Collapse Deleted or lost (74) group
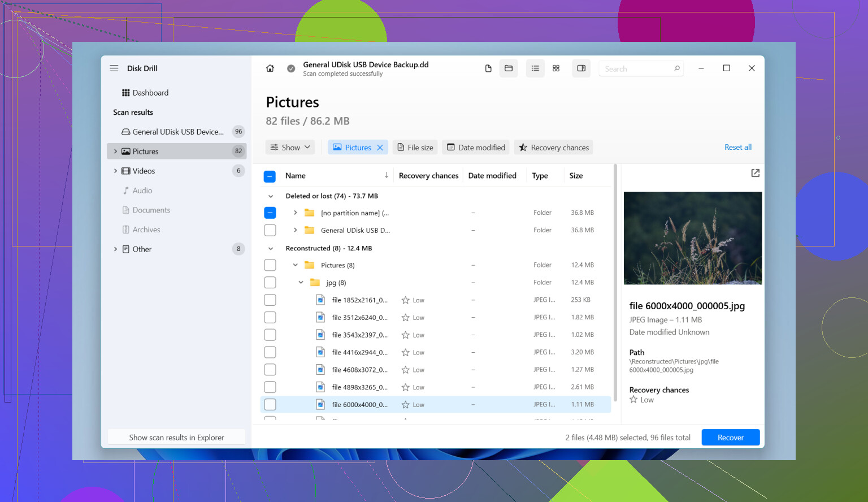The width and height of the screenshot is (868, 502). 271,196
